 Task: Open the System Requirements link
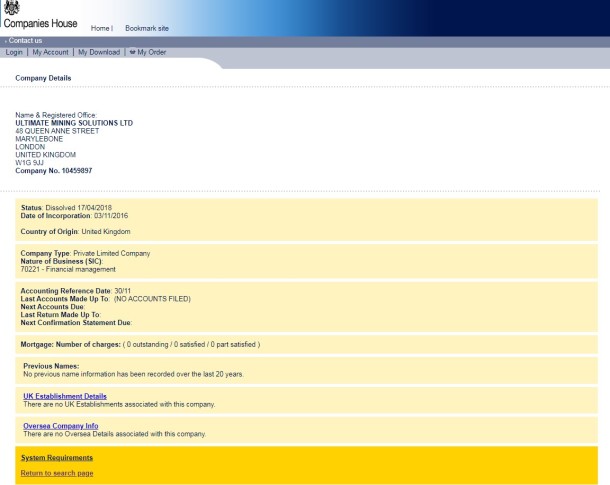coord(57,457)
